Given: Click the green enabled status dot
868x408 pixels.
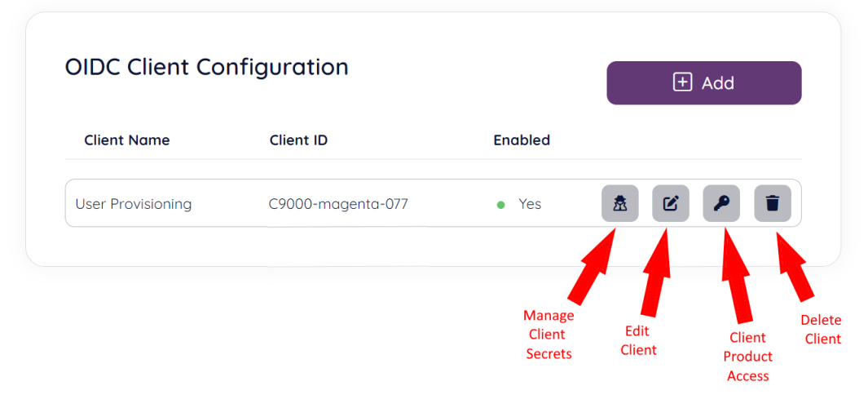Looking at the screenshot, I should coord(500,204).
